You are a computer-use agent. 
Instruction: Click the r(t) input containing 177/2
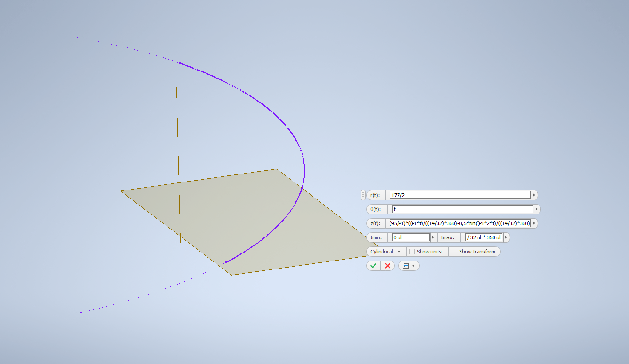[460, 195]
